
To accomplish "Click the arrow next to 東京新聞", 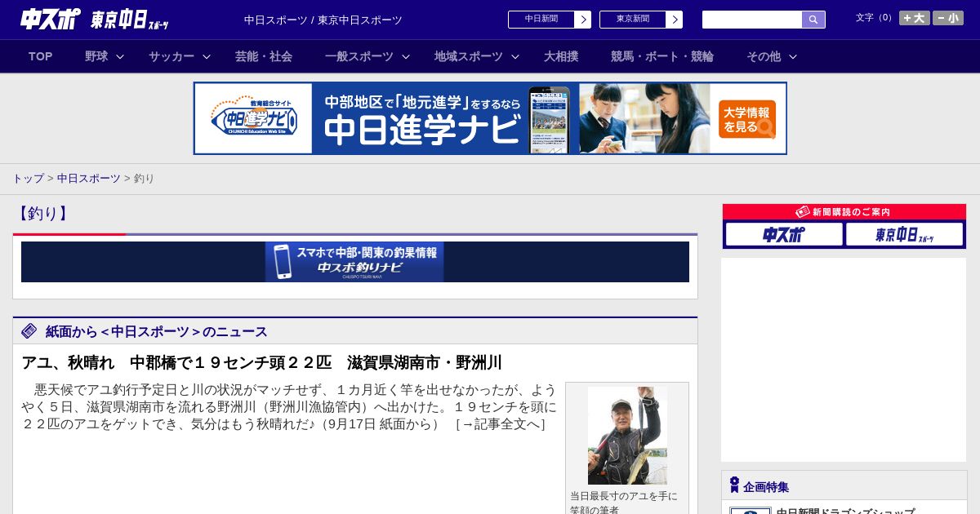I will [675, 20].
